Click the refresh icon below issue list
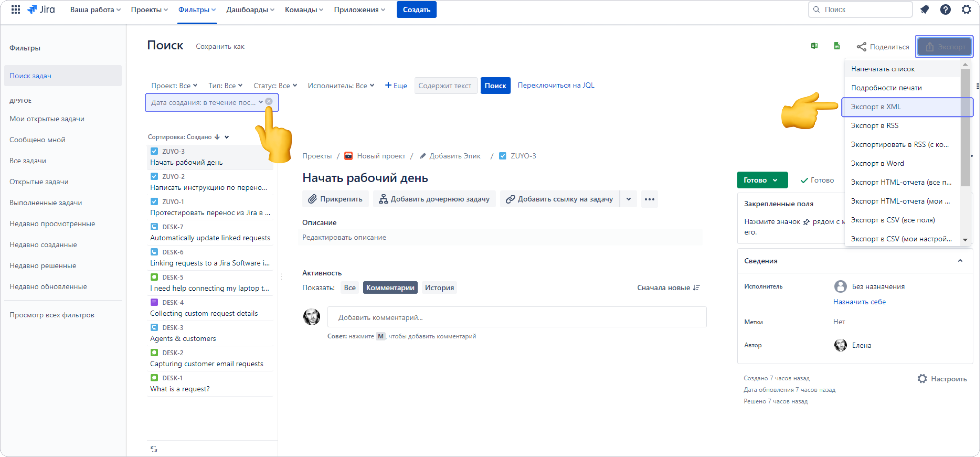 pyautogui.click(x=154, y=449)
